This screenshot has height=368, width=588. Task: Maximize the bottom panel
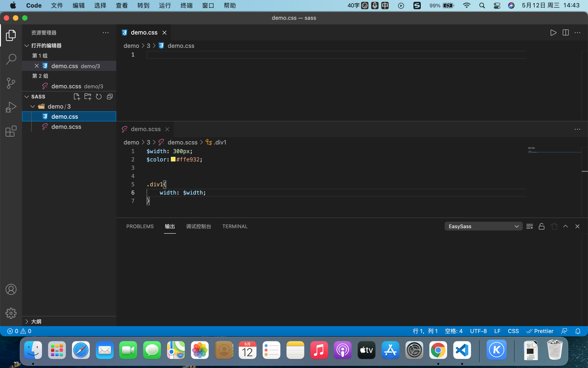tap(566, 226)
